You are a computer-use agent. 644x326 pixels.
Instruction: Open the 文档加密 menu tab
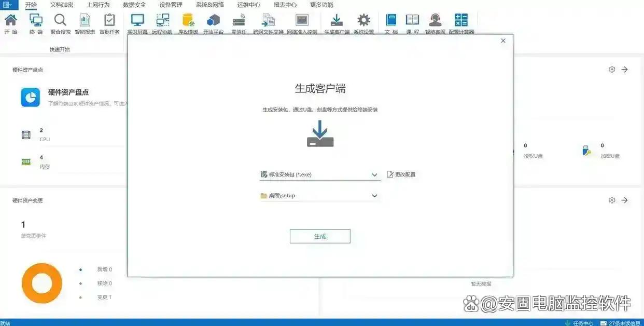click(x=62, y=5)
